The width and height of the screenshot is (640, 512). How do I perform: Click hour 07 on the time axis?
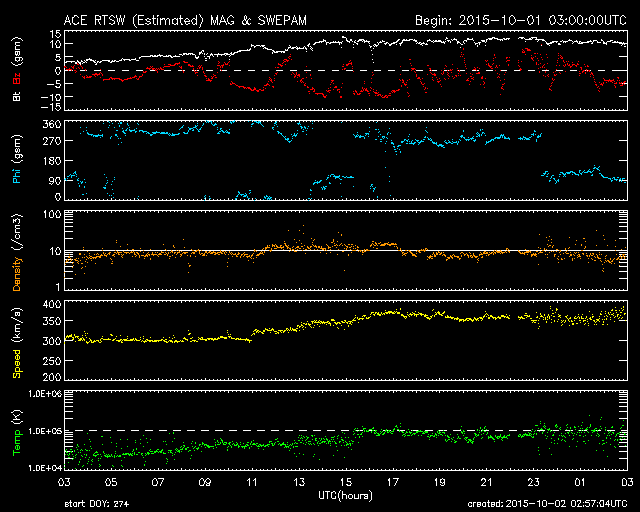158,482
